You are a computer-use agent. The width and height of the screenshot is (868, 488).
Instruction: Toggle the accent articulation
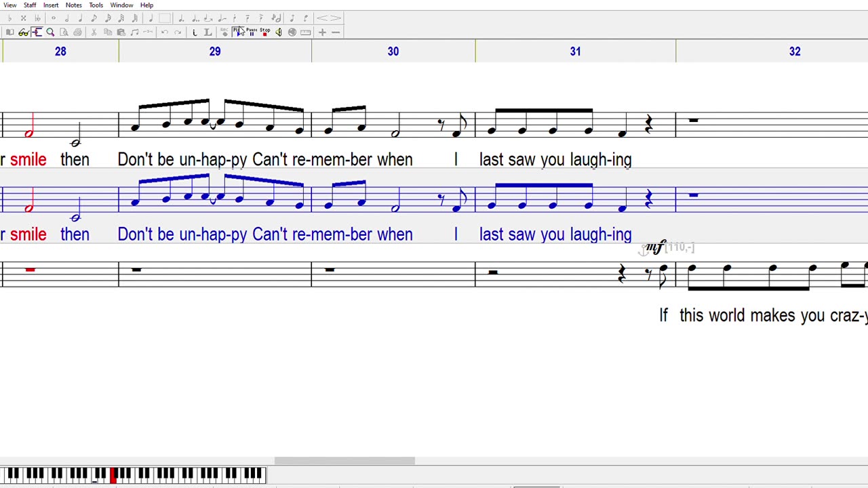point(261,18)
